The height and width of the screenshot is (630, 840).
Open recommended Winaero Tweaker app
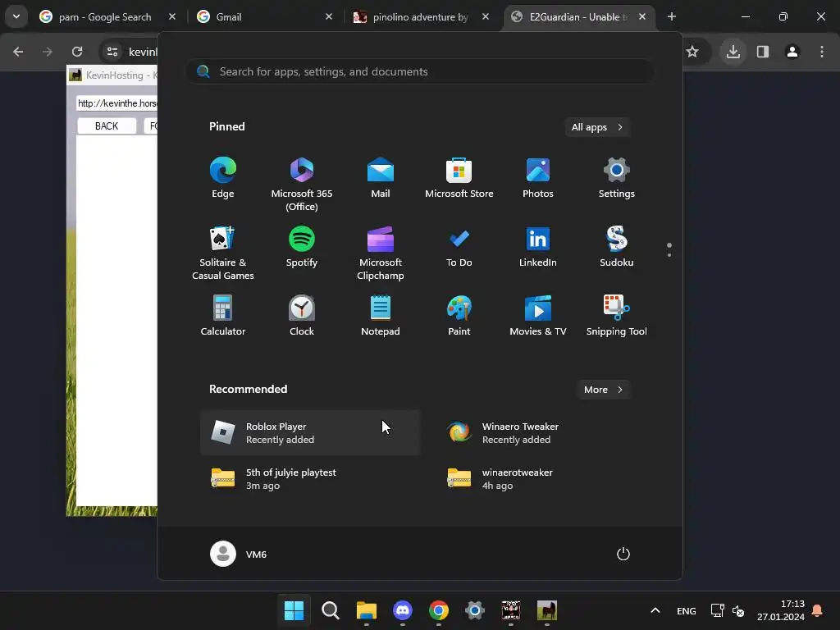(546, 433)
